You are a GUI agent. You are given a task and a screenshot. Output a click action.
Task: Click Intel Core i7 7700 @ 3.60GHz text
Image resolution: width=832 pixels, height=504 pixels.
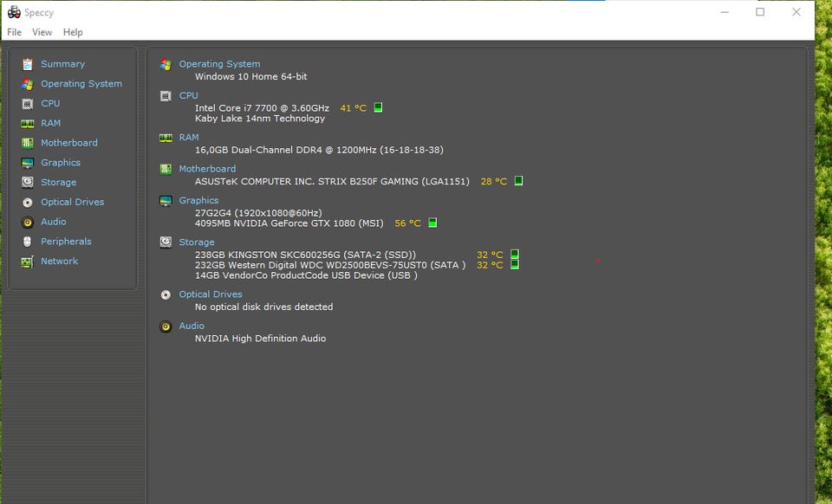pos(262,108)
